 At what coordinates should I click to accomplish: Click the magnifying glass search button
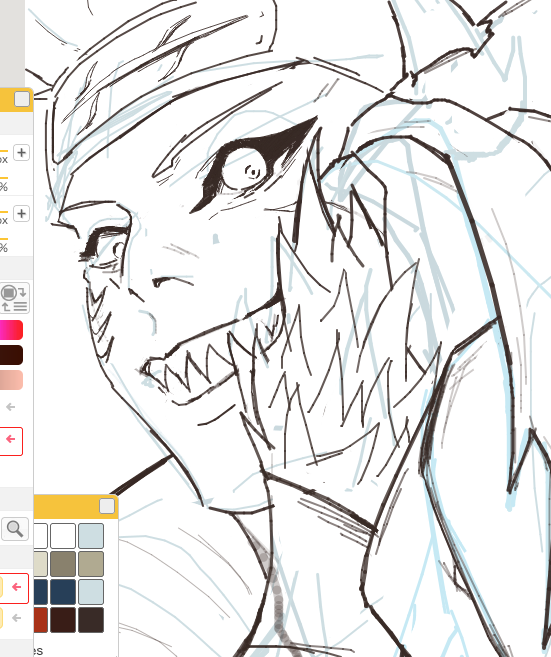coord(15,529)
